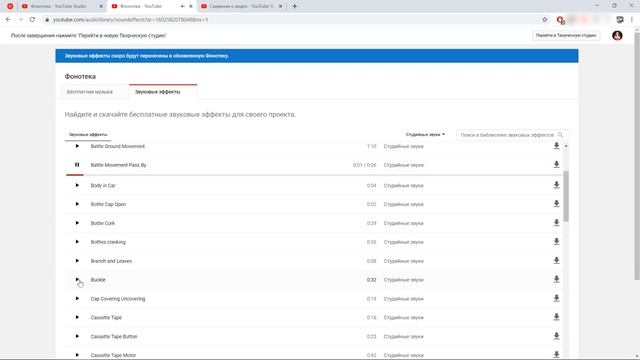The height and width of the screenshot is (360, 640).
Task: Open the Chrome three-dot menu
Action: (x=631, y=20)
